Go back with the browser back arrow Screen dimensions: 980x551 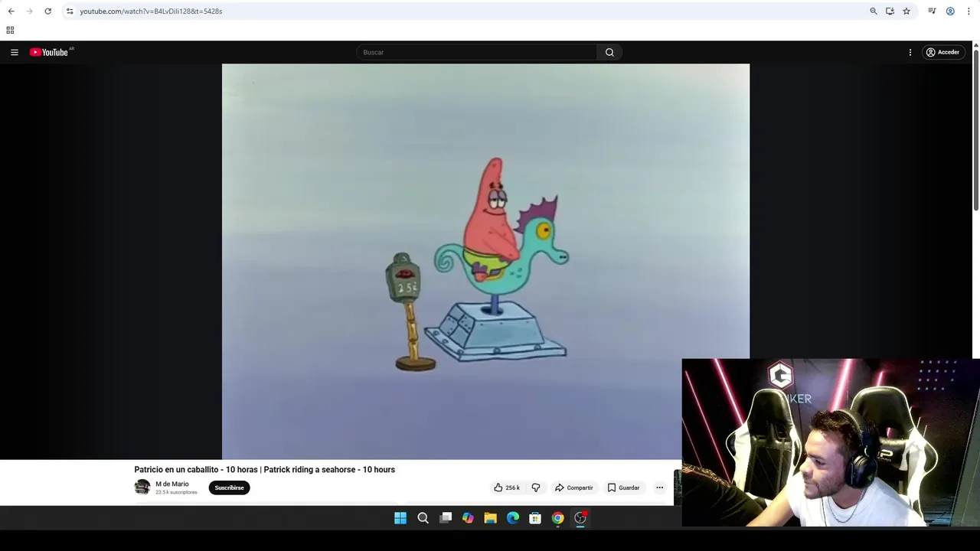point(11,11)
